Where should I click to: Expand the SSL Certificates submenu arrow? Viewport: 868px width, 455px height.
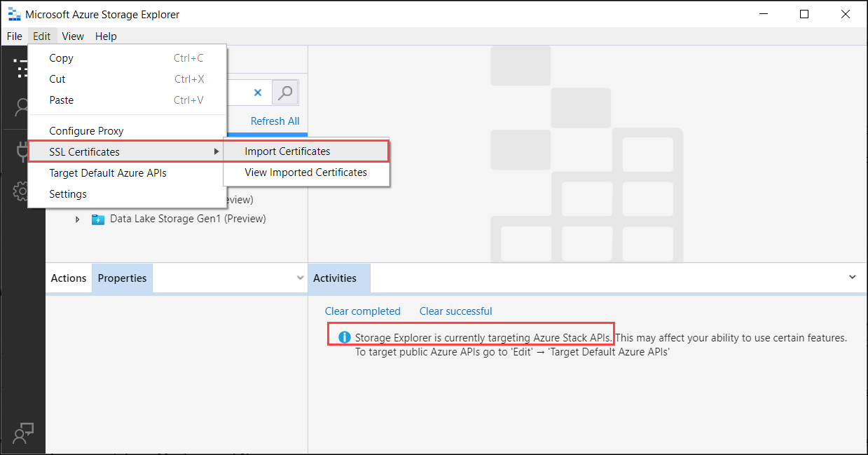coord(216,151)
